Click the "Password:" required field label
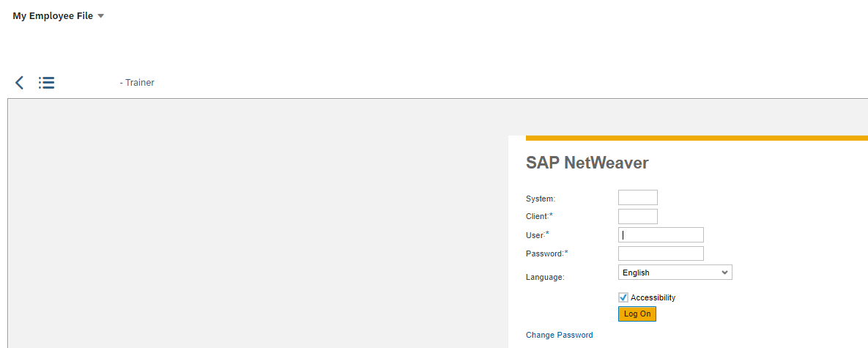 547,253
